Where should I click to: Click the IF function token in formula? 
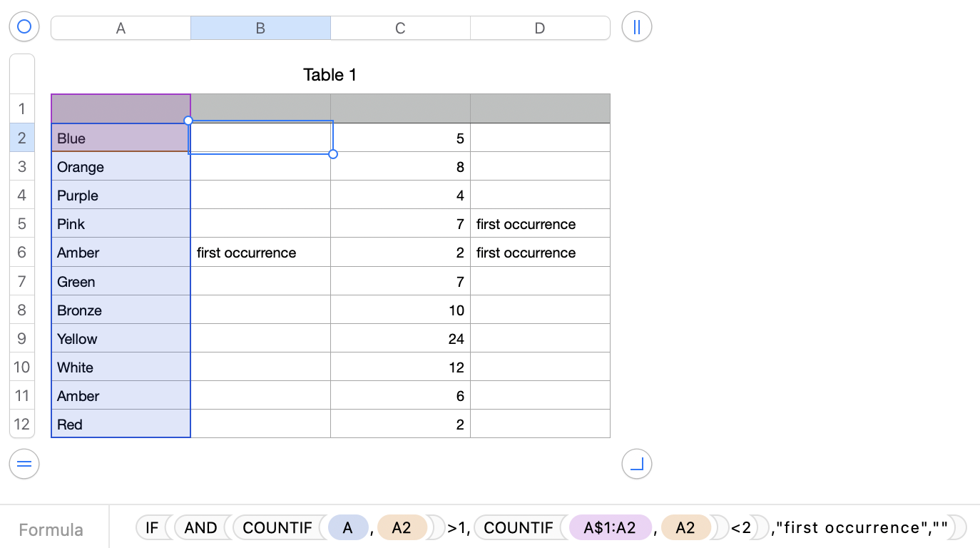(152, 528)
